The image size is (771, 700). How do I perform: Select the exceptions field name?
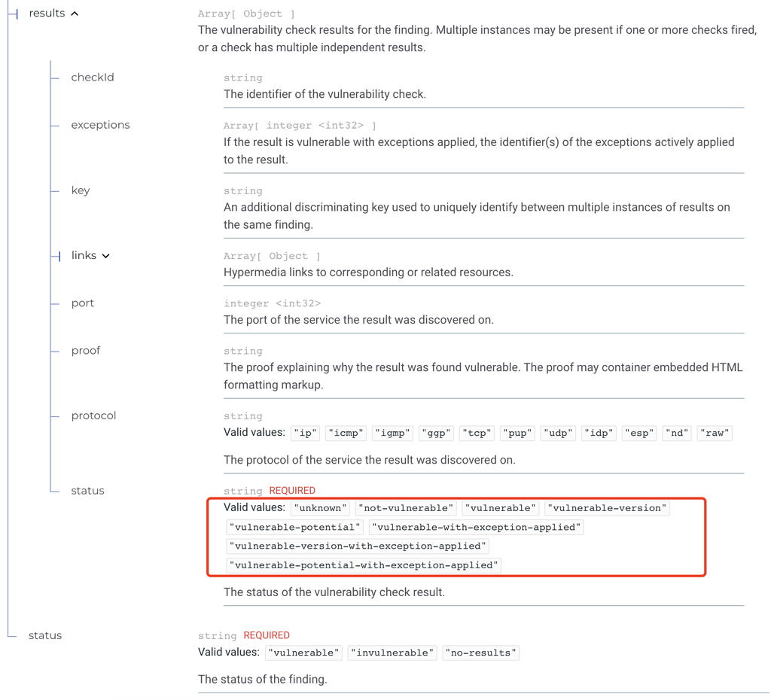click(100, 124)
